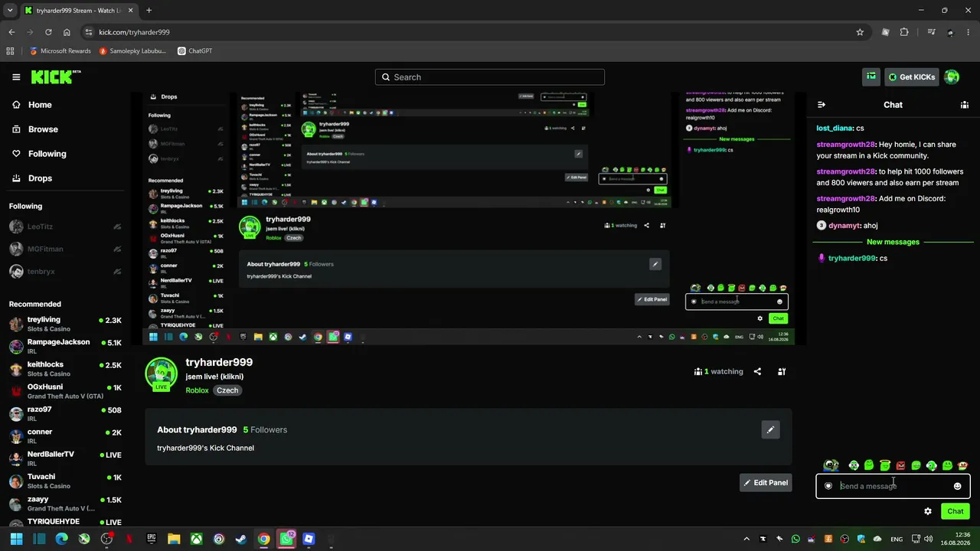Open keithlocks recommended channel
Screen dimensions: 980x551
point(64,369)
